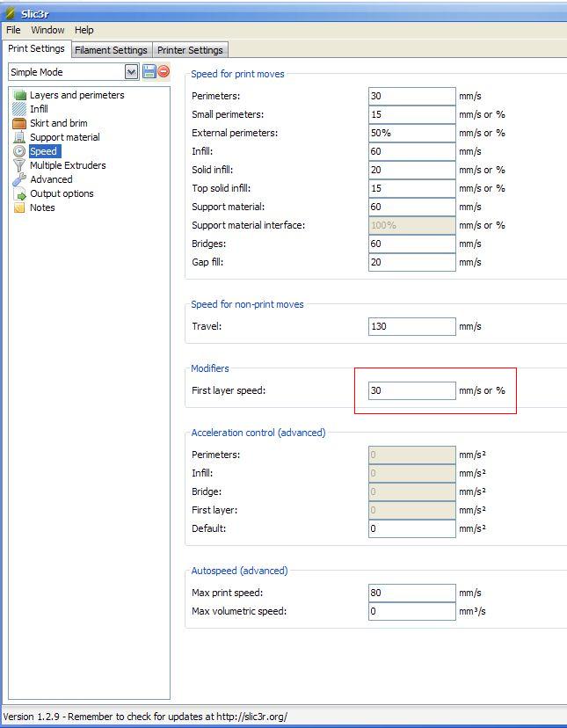Click the Advanced wrench icon
This screenshot has width=567, height=728.
[x=19, y=179]
